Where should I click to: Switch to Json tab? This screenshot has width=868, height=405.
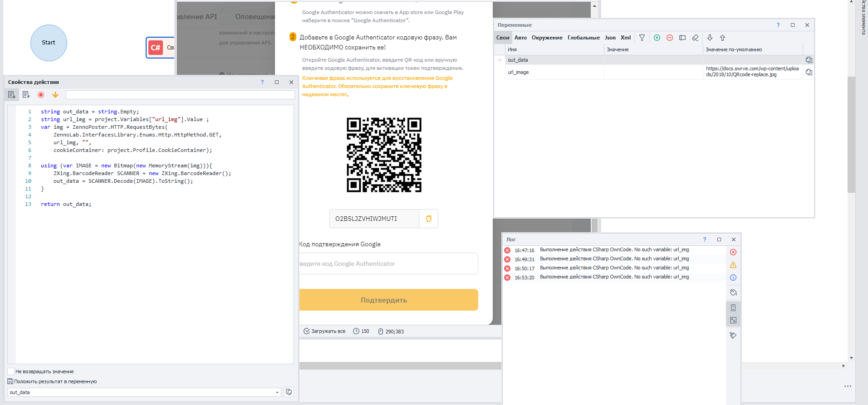pos(610,38)
